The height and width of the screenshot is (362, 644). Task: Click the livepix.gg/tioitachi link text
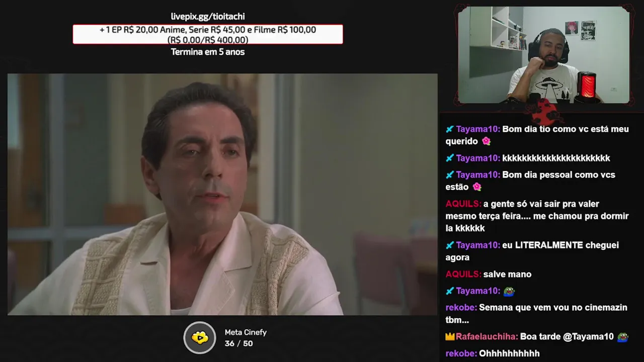coord(208,17)
